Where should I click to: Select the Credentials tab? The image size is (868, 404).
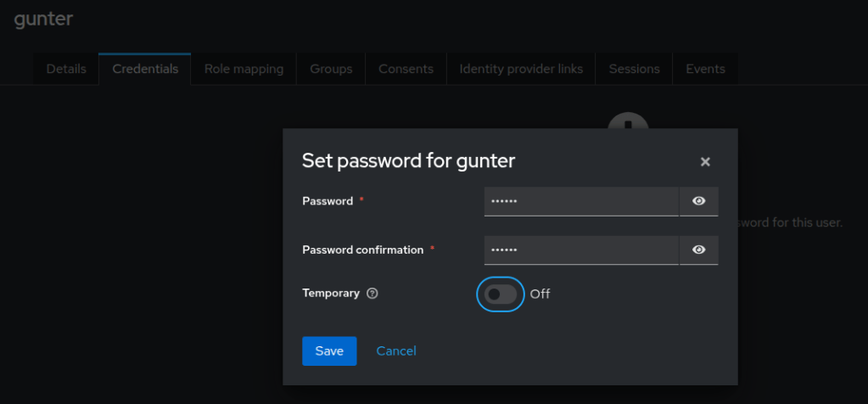coord(145,69)
